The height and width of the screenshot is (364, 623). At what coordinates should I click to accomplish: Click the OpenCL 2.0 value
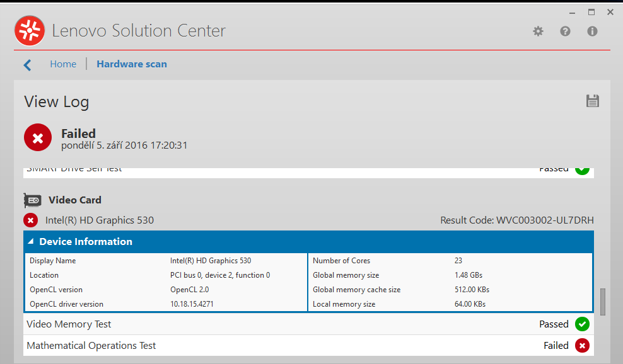[x=190, y=290]
